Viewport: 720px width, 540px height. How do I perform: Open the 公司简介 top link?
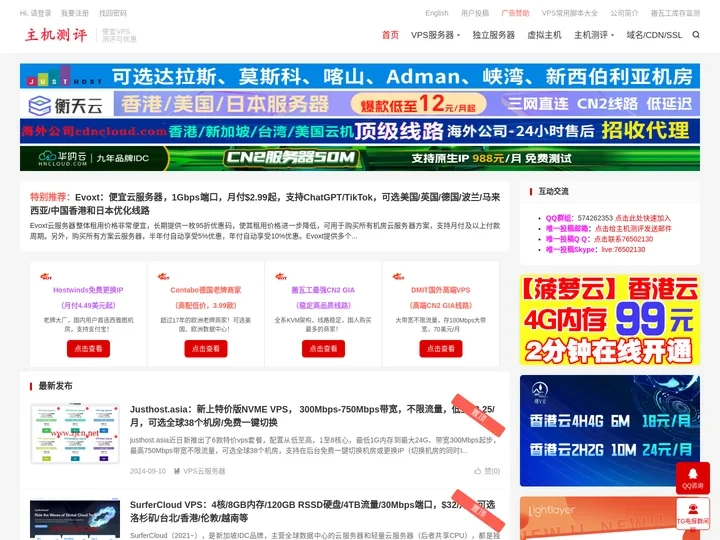pyautogui.click(x=624, y=13)
